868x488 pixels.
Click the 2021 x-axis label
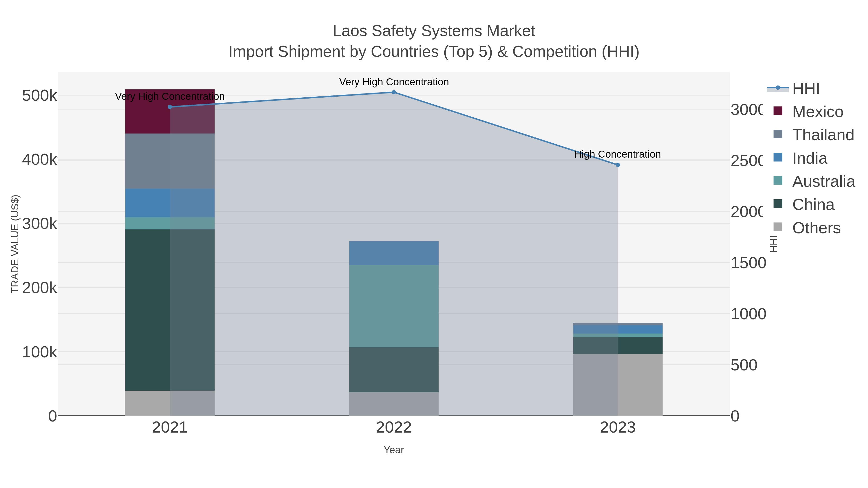point(170,428)
